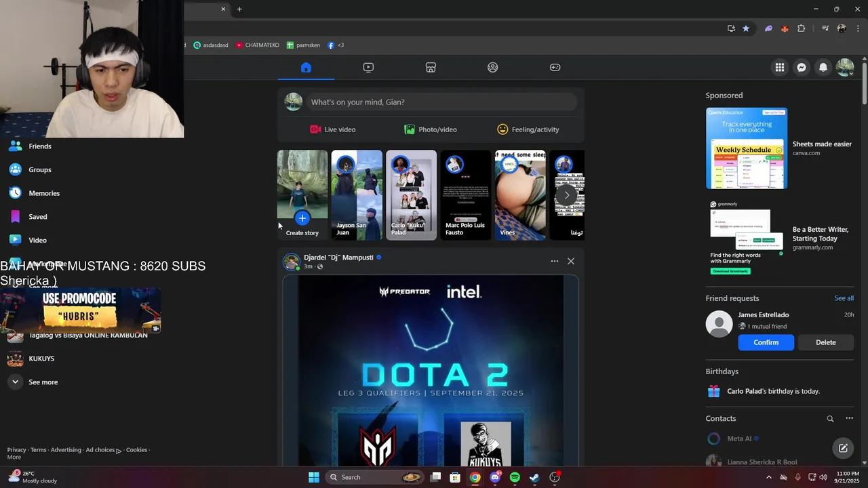Open Chrome profile avatar
Image resolution: width=868 pixels, height=488 pixels.
pos(842,28)
